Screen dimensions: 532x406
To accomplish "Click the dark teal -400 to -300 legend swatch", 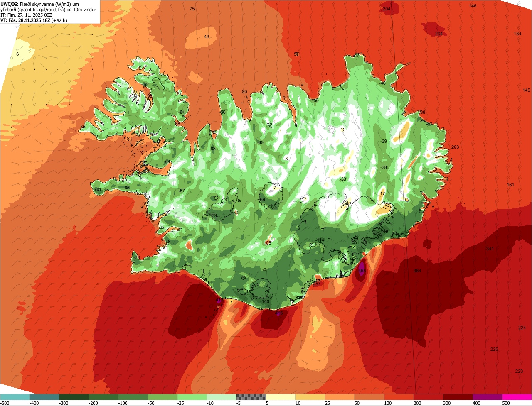I will point(44,397).
